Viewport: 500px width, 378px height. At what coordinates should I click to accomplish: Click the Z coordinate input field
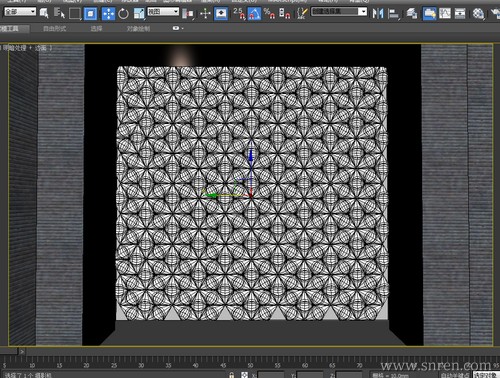(x=349, y=375)
